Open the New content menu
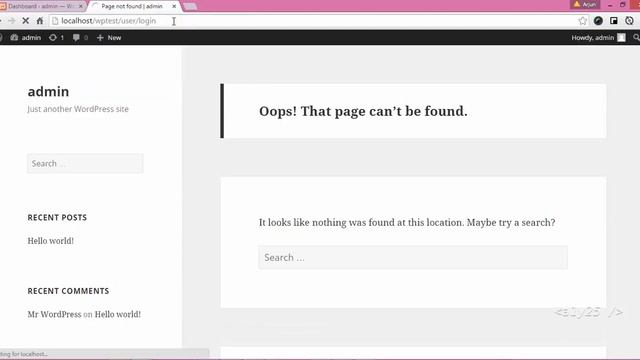Image resolution: width=640 pixels, height=360 pixels. [x=109, y=38]
